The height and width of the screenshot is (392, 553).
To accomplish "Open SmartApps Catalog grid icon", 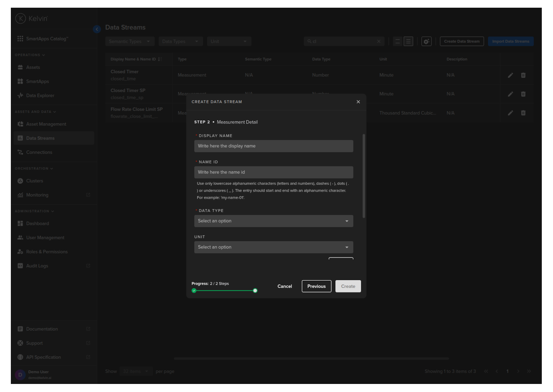I will (x=20, y=38).
